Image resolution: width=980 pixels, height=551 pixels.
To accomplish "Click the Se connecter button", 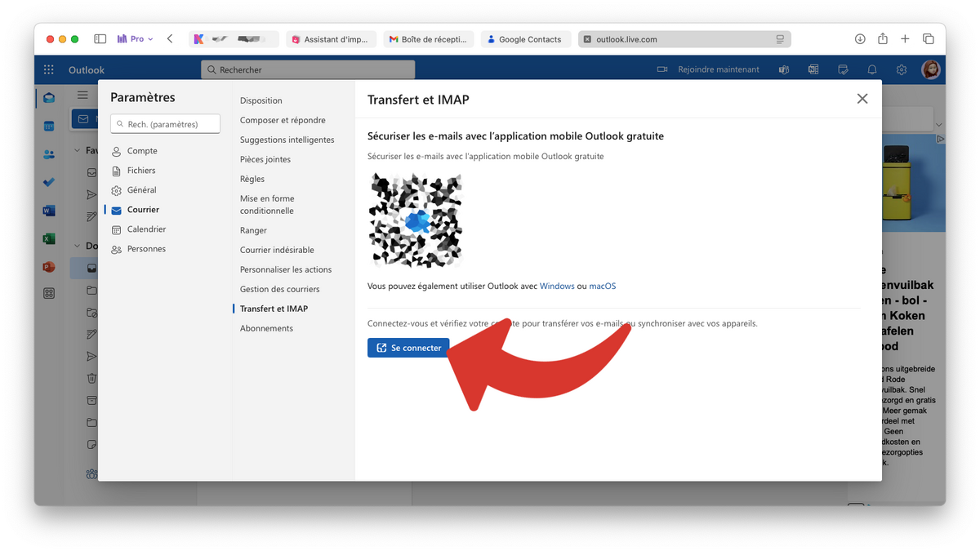I will [x=408, y=348].
